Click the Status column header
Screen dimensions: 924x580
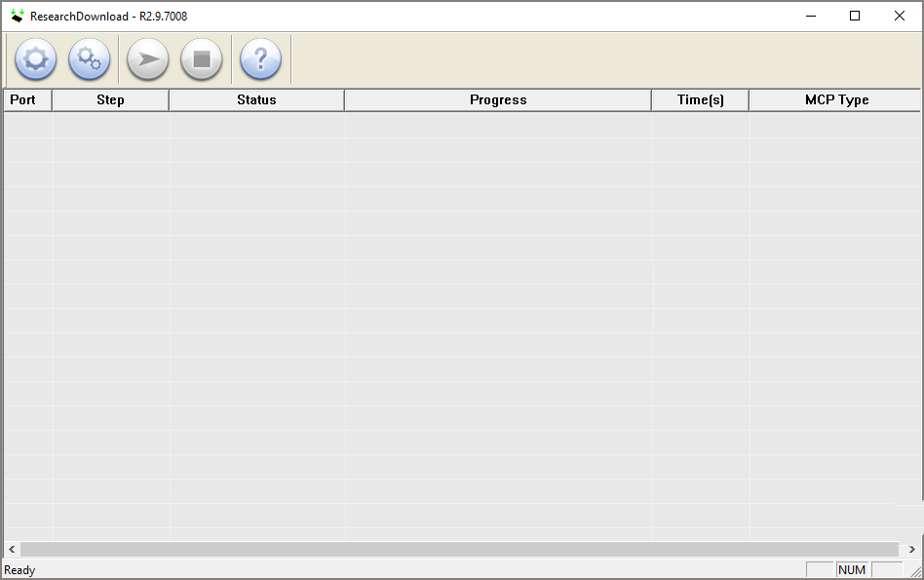(255, 99)
